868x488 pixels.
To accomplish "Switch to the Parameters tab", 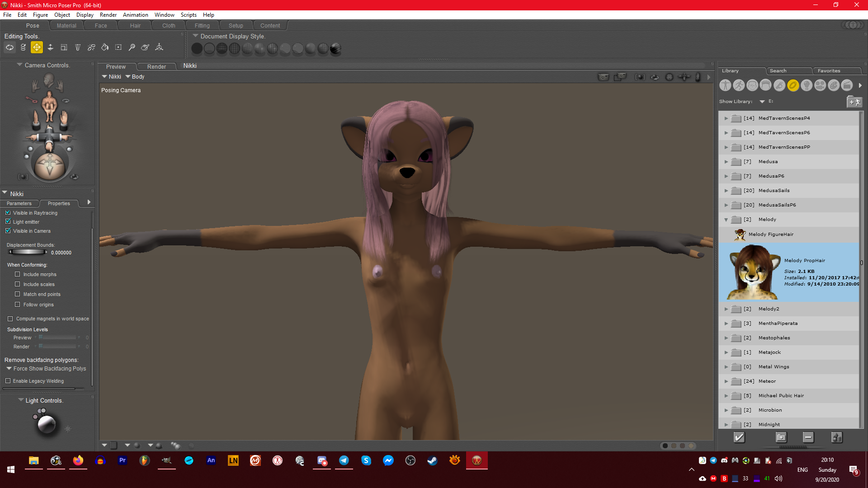I will (x=19, y=203).
